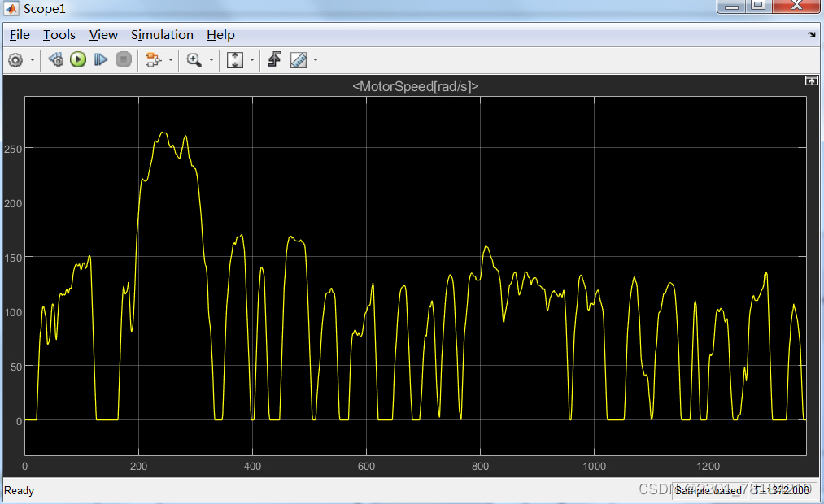Stop the running simulation
Screen dimensions: 824x504
(123, 59)
